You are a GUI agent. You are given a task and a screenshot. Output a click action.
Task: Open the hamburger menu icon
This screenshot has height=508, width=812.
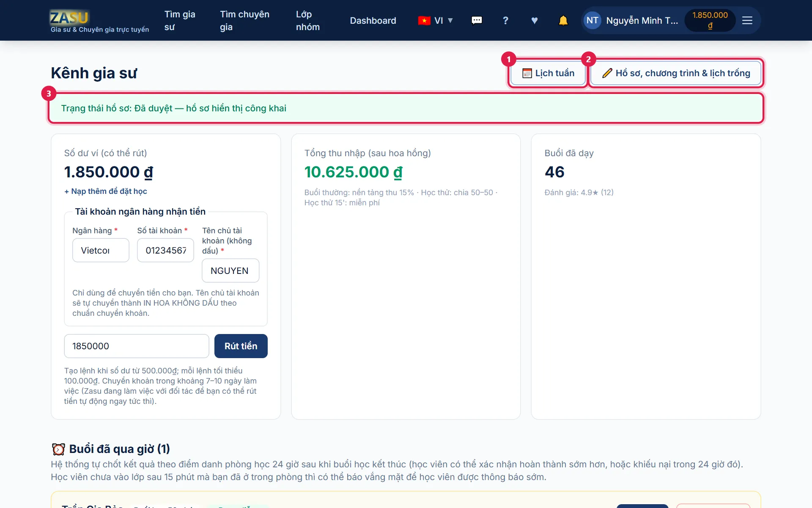[747, 20]
